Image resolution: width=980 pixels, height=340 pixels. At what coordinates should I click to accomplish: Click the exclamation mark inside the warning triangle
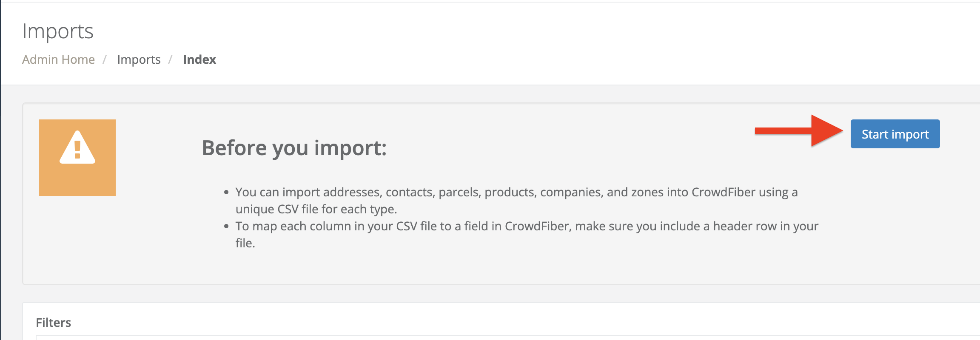point(77,150)
